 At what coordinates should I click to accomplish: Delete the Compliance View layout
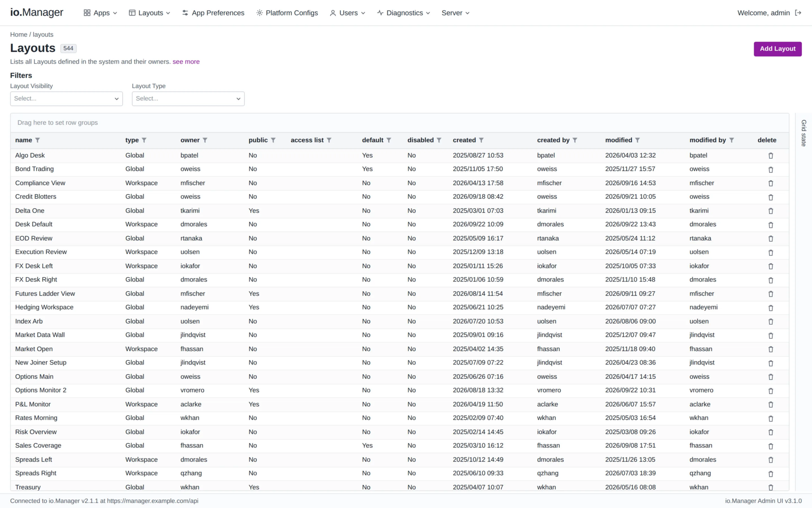point(771,183)
